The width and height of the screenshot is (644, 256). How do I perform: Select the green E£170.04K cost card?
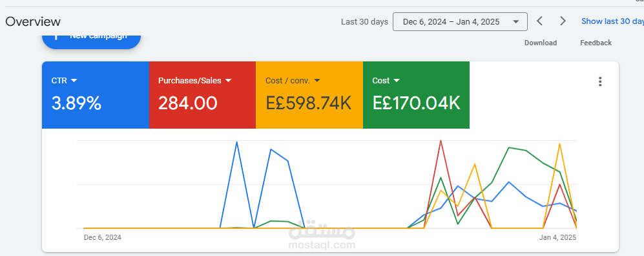(416, 95)
